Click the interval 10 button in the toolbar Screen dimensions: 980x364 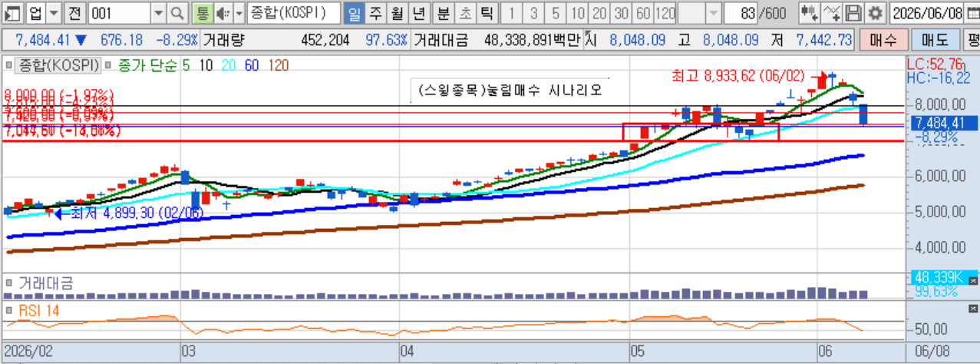577,13
